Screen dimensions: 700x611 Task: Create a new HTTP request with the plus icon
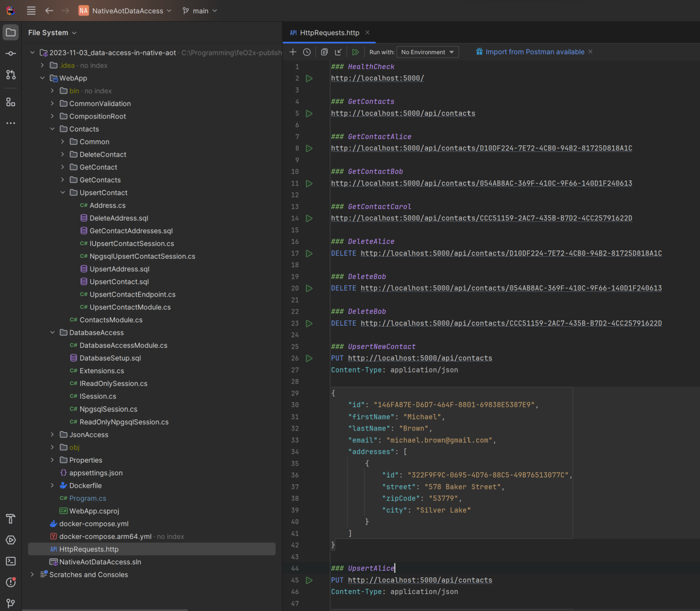[293, 52]
